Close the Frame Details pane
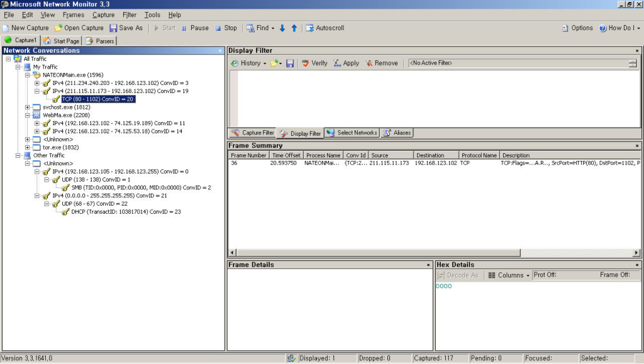The width and height of the screenshot is (644, 364). point(428,265)
